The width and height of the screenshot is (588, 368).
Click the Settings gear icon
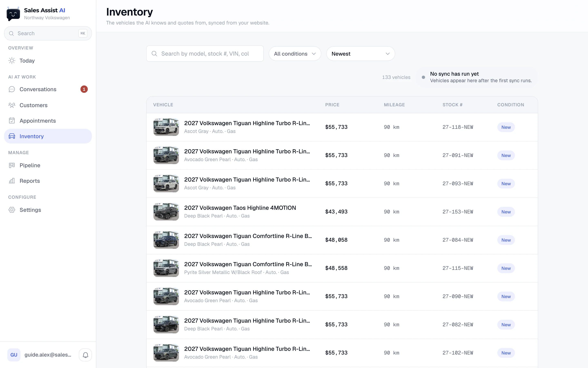(x=12, y=210)
